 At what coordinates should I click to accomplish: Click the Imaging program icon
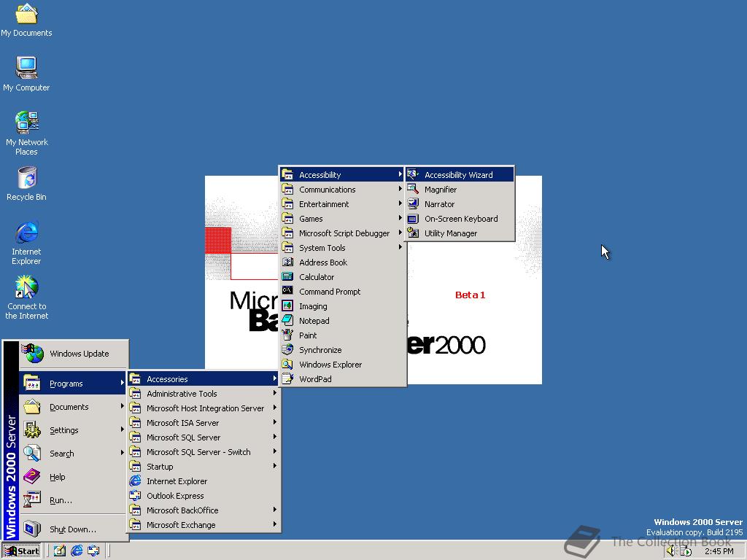click(287, 306)
